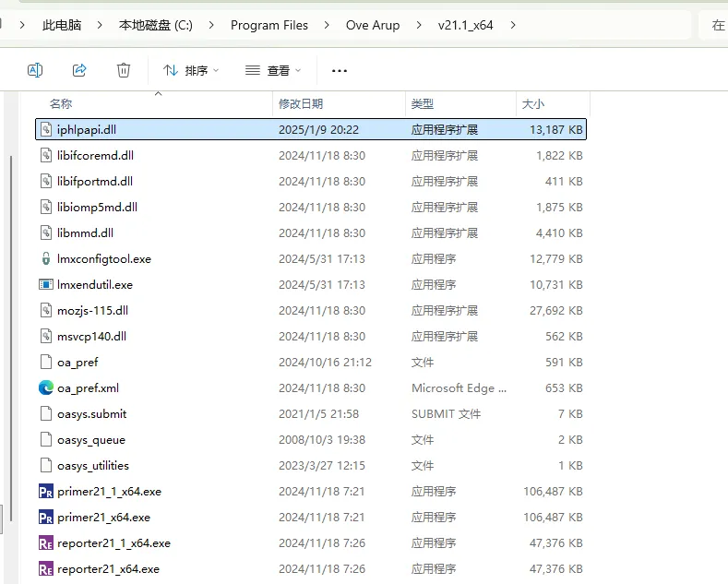This screenshot has height=584, width=728.
Task: Select file name primer21_1_x64.exe
Action: pos(109,492)
